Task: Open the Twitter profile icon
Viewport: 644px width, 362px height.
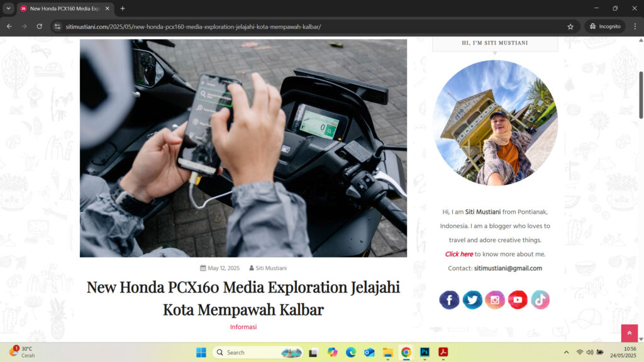Action: (x=472, y=300)
